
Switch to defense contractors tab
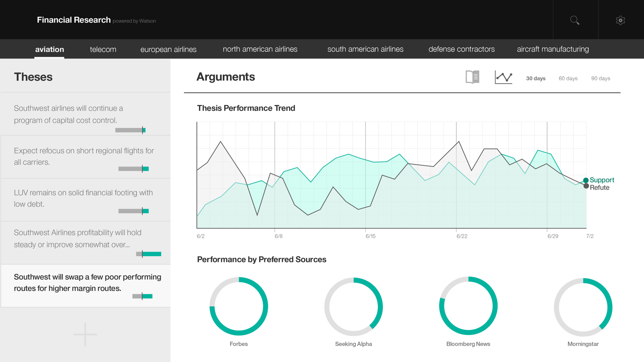[462, 49]
